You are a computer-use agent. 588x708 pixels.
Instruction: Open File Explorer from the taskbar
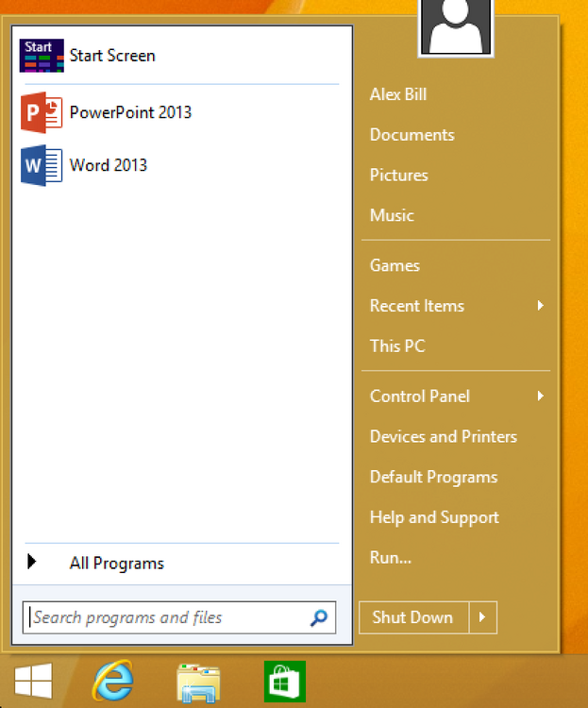click(x=198, y=683)
